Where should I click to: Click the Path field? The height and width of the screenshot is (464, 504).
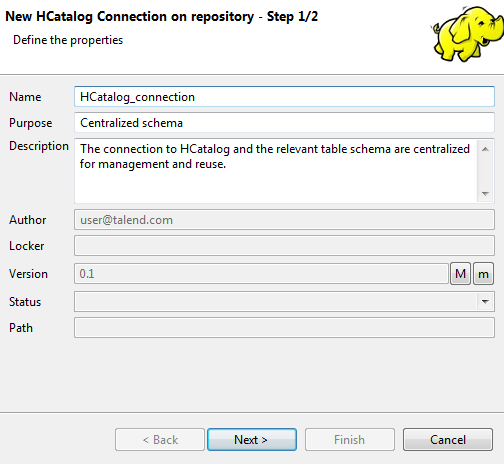pyautogui.click(x=284, y=328)
